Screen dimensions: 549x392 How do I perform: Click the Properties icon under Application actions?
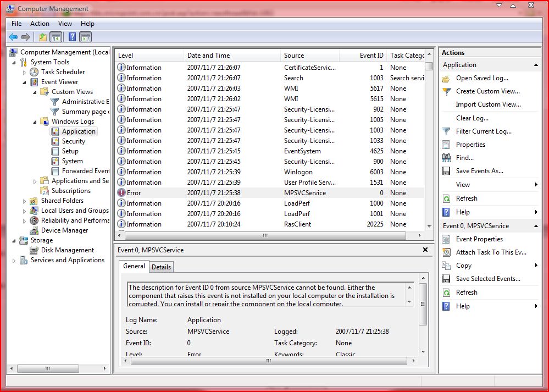[x=446, y=145]
